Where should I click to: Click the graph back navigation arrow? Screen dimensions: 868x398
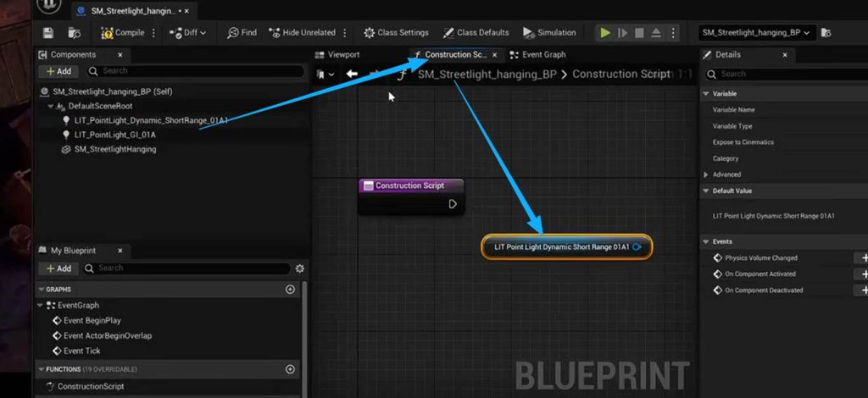352,75
